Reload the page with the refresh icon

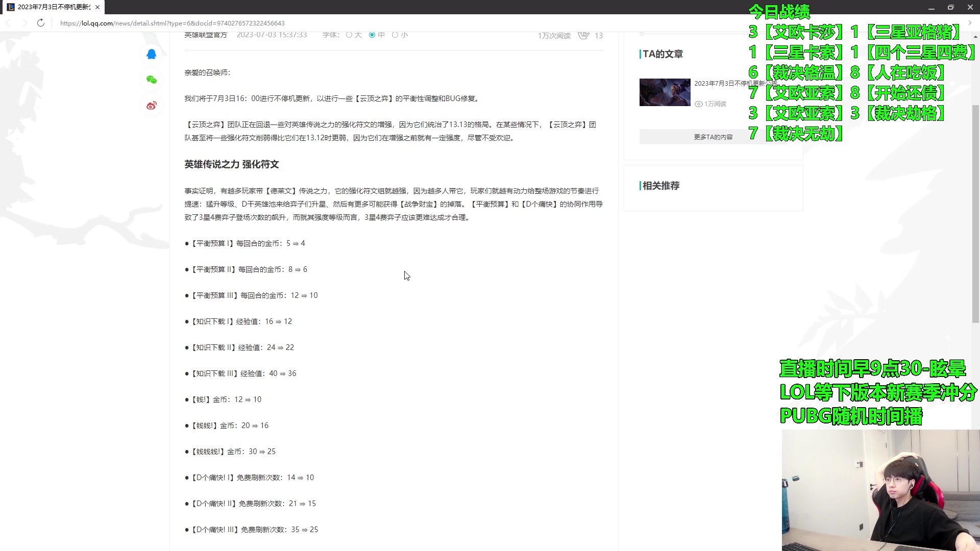pos(41,23)
